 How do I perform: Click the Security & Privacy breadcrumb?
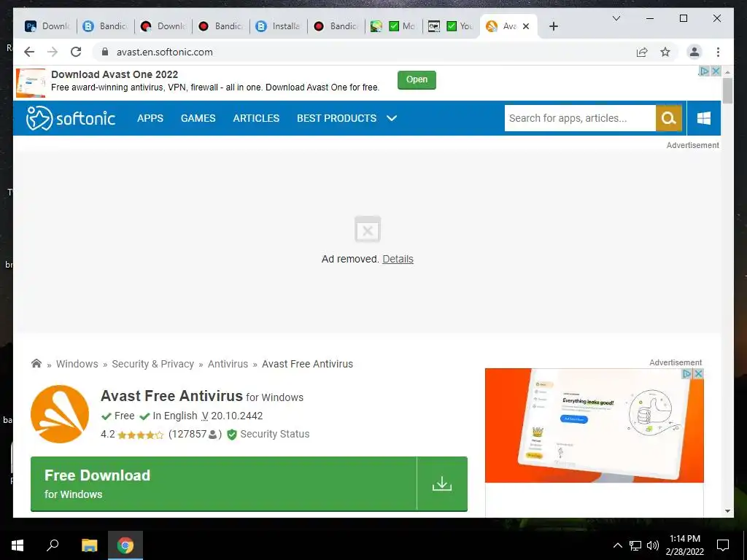(152, 364)
